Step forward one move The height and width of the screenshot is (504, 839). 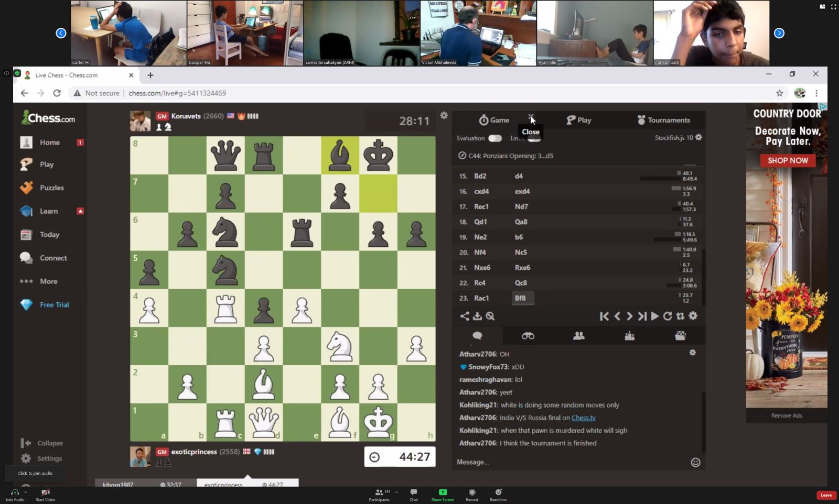coord(629,316)
